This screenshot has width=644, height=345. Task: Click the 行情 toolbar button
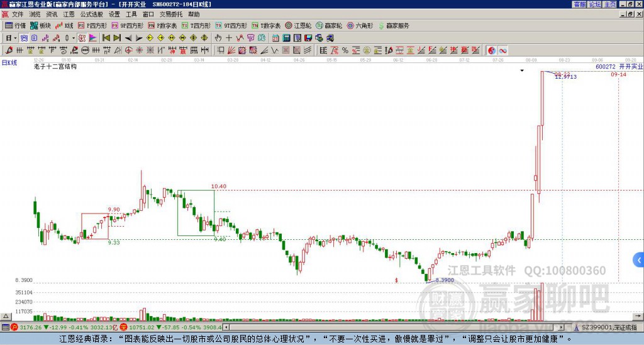pos(16,25)
